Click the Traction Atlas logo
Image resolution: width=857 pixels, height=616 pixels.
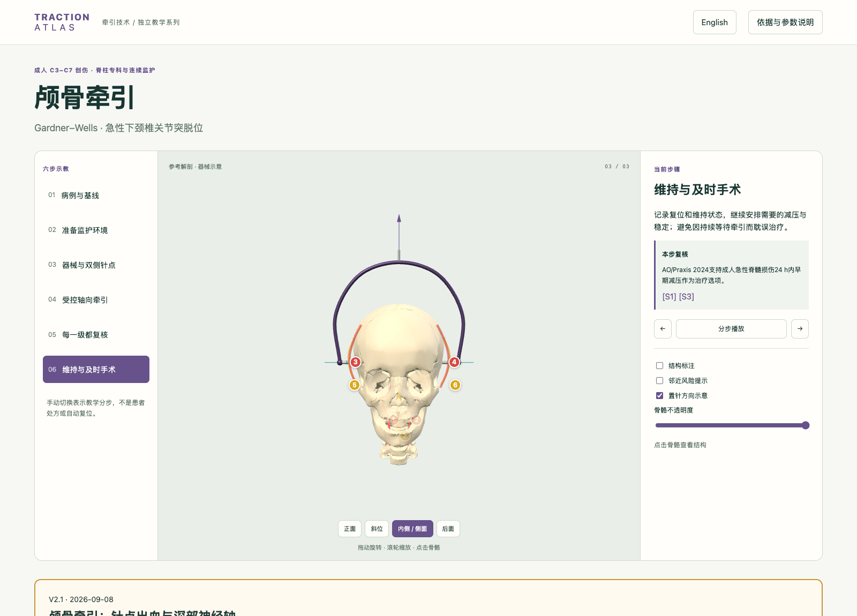pyautogui.click(x=62, y=22)
